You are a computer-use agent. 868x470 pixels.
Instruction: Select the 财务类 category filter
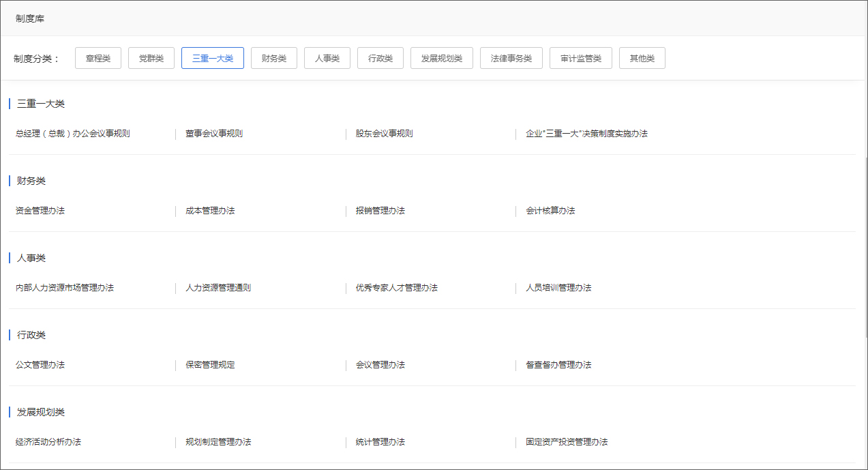coord(273,58)
